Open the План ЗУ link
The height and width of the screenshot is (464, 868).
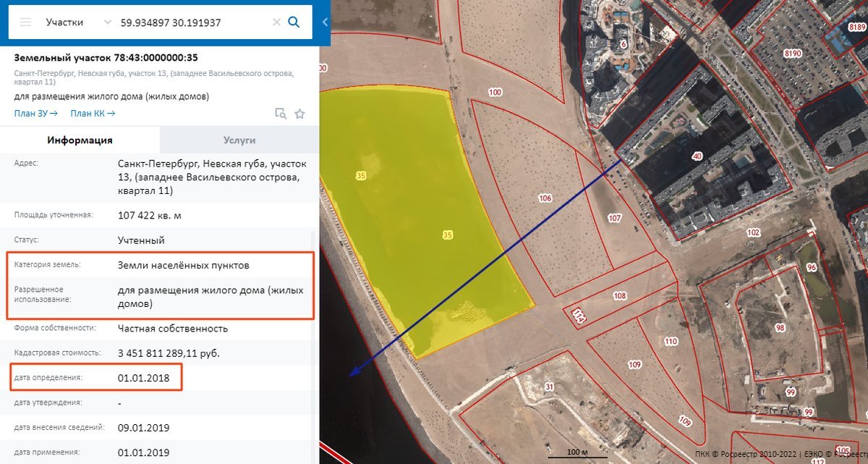(x=35, y=114)
